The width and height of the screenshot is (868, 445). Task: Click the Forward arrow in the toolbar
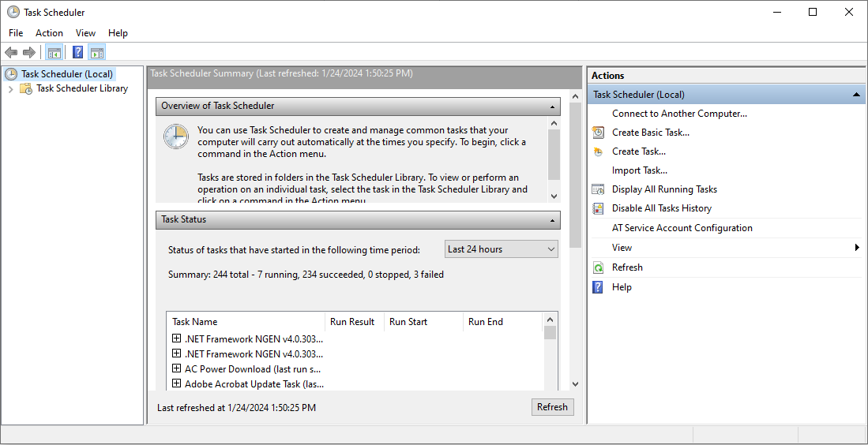[29, 53]
